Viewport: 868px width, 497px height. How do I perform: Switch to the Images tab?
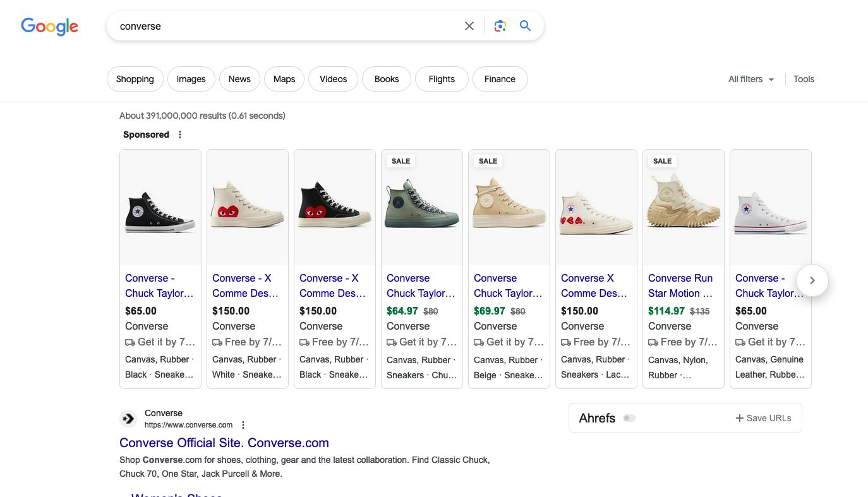tap(191, 79)
